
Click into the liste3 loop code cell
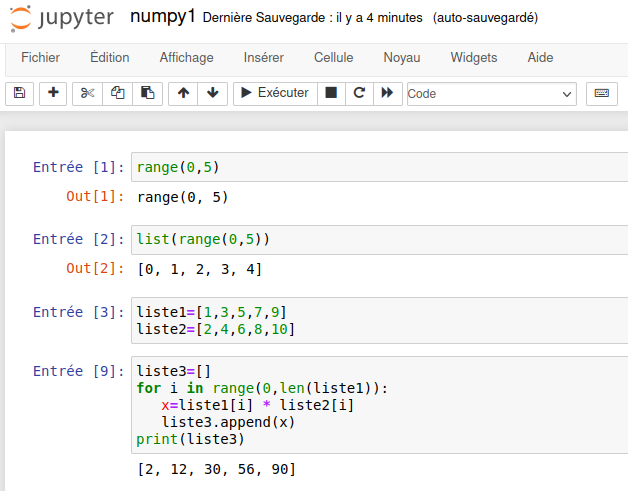380,405
